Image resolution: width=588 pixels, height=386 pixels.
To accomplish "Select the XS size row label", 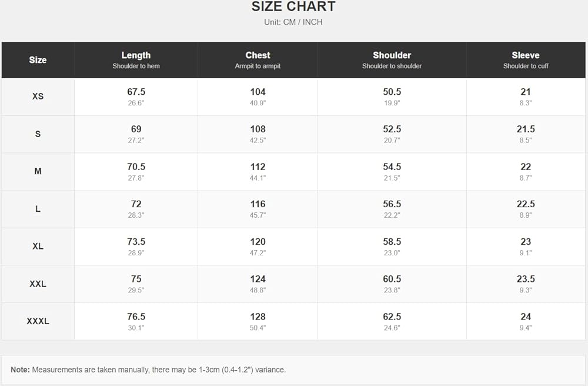I will point(38,96).
